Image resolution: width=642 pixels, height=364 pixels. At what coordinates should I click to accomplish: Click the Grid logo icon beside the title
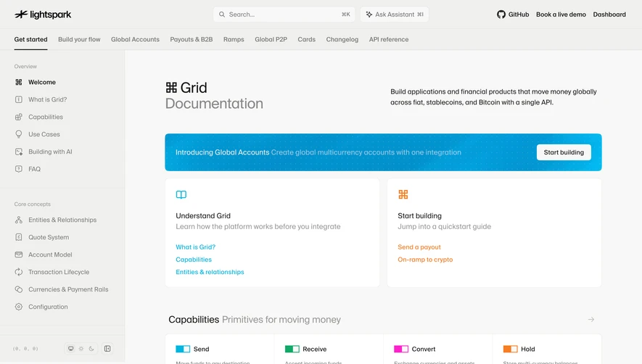tap(171, 88)
